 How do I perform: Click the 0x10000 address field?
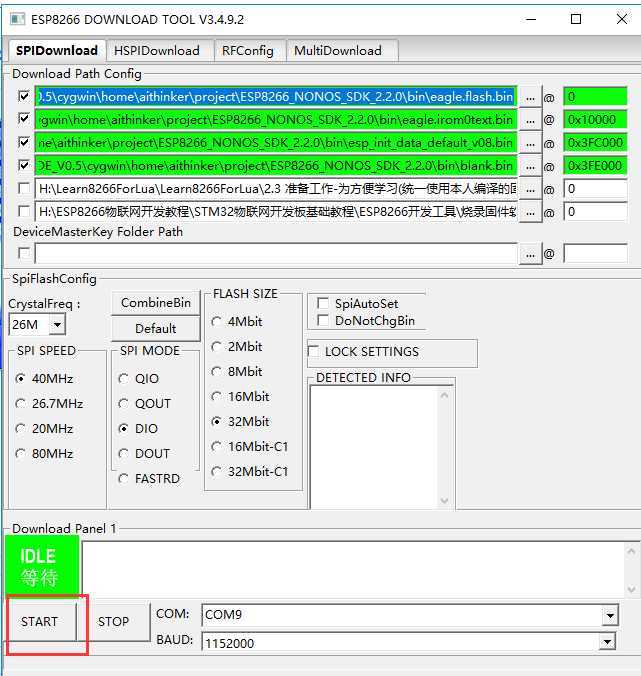(595, 120)
